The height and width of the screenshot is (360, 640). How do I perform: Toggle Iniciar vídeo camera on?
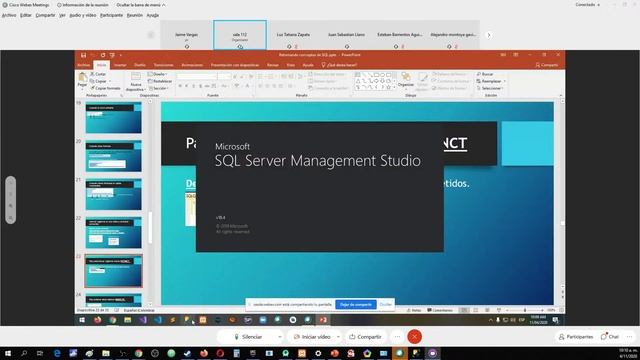tap(312, 337)
